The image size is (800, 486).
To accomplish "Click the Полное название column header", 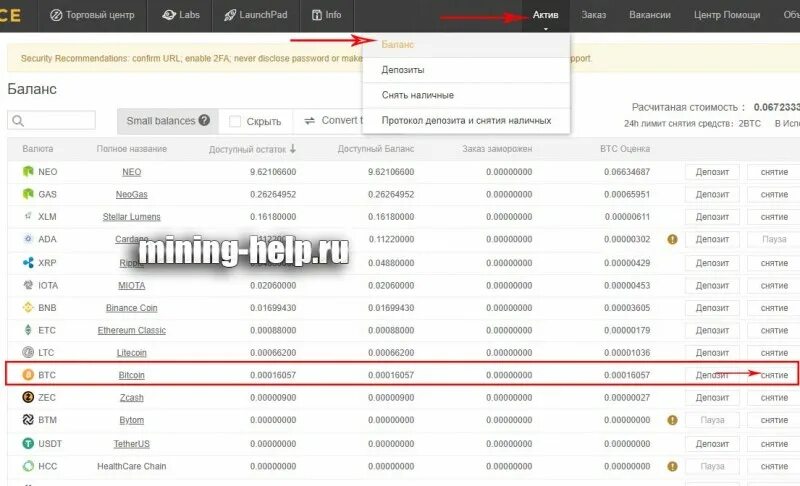I will click(x=132, y=149).
